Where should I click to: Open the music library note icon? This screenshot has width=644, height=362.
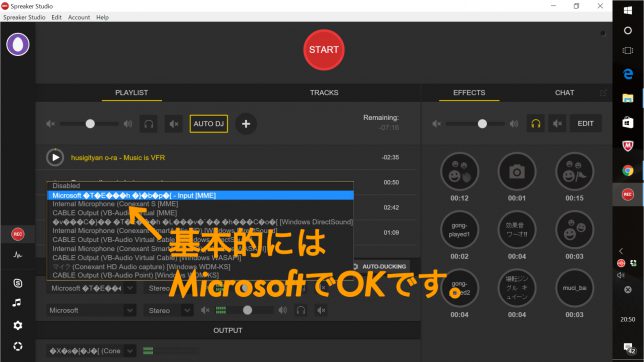[17, 303]
